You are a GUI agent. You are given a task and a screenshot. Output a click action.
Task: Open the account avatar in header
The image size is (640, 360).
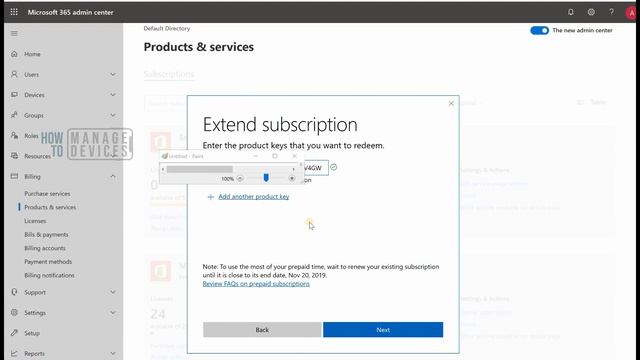coord(632,13)
